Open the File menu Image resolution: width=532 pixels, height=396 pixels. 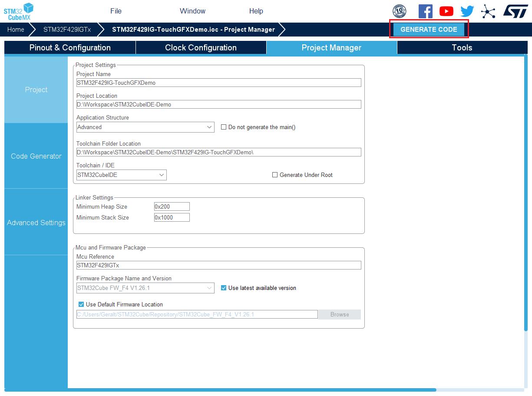point(116,11)
